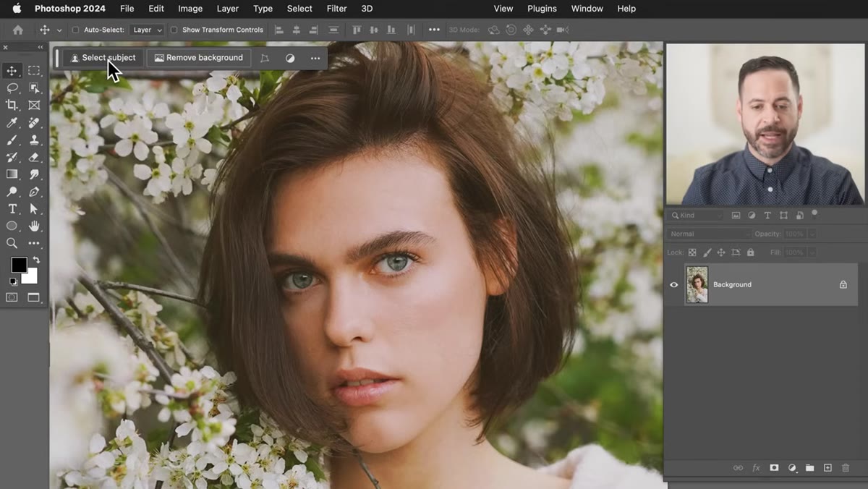Viewport: 868px width, 489px height.
Task: Select the Move tool in the toolbox
Action: click(12, 71)
